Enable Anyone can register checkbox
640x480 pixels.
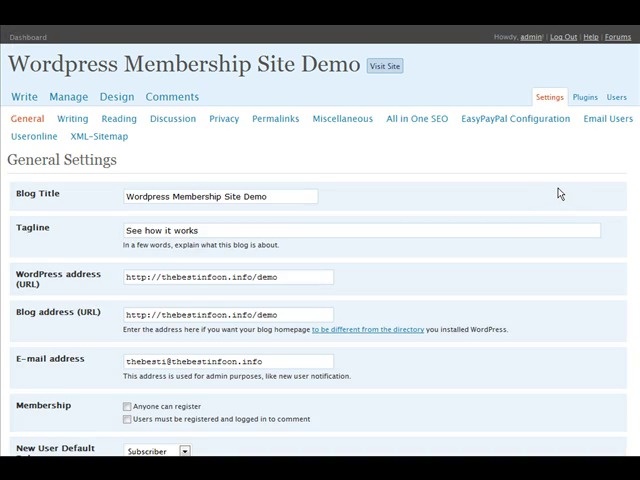tap(127, 407)
